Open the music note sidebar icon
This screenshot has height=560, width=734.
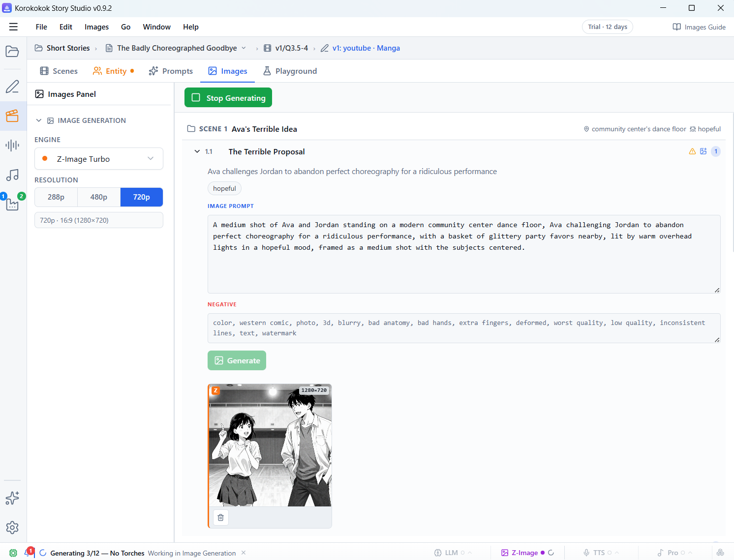tap(12, 175)
